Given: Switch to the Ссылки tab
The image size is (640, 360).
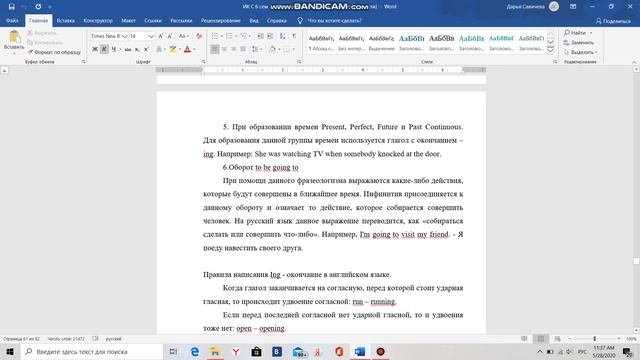Looking at the screenshot, I should (153, 20).
